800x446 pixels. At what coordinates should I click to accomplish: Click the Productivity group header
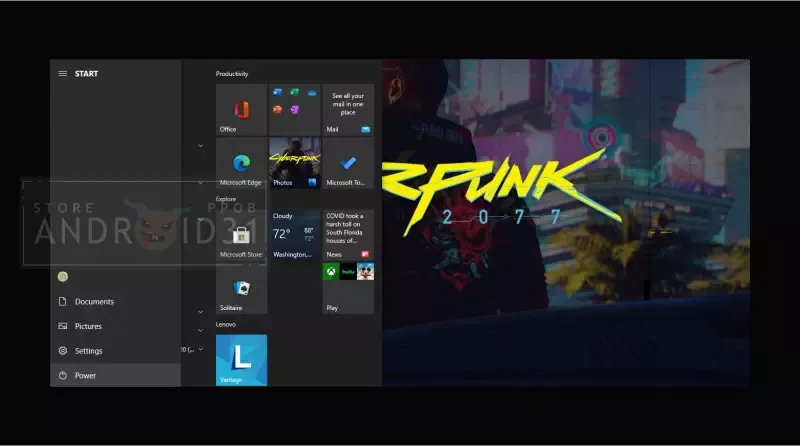(x=232, y=74)
